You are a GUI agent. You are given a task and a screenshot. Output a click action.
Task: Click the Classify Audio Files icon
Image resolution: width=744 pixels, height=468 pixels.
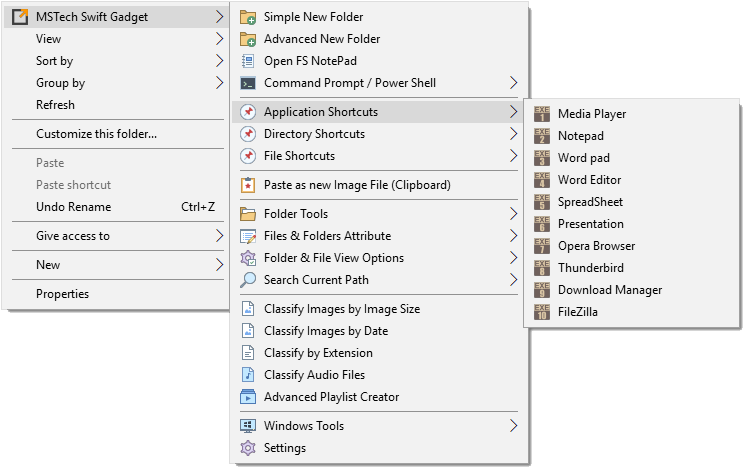pyautogui.click(x=248, y=375)
